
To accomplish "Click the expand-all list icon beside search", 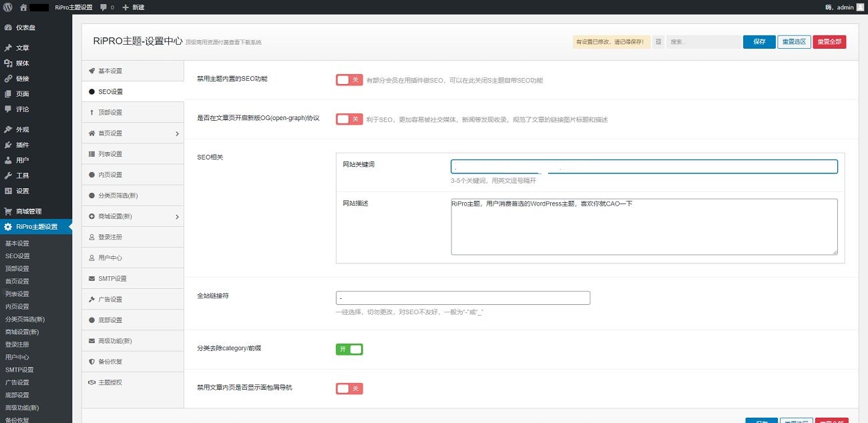I will pos(659,42).
